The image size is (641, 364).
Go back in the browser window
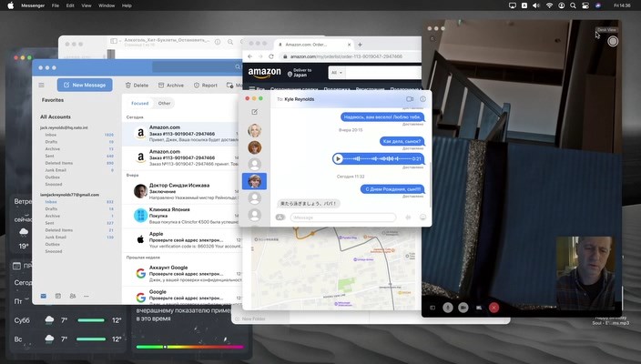[x=249, y=56]
